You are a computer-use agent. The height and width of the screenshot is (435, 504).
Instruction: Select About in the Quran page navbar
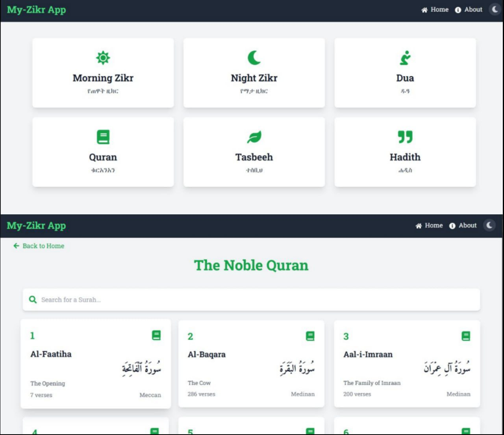(x=468, y=225)
